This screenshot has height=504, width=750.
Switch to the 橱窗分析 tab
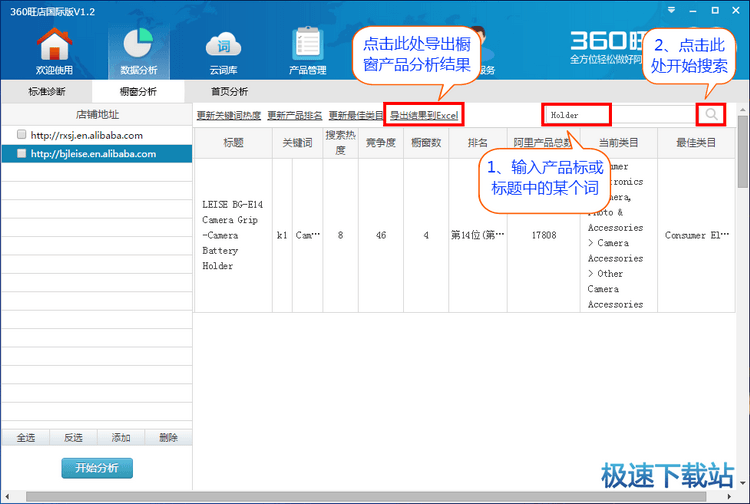[138, 91]
